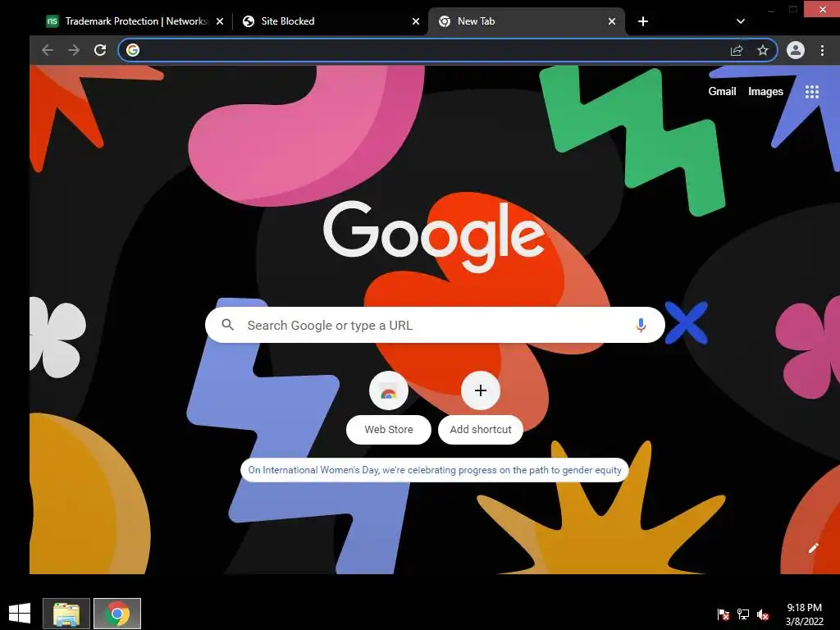
Task: Open a new tab with the plus button
Action: (643, 21)
